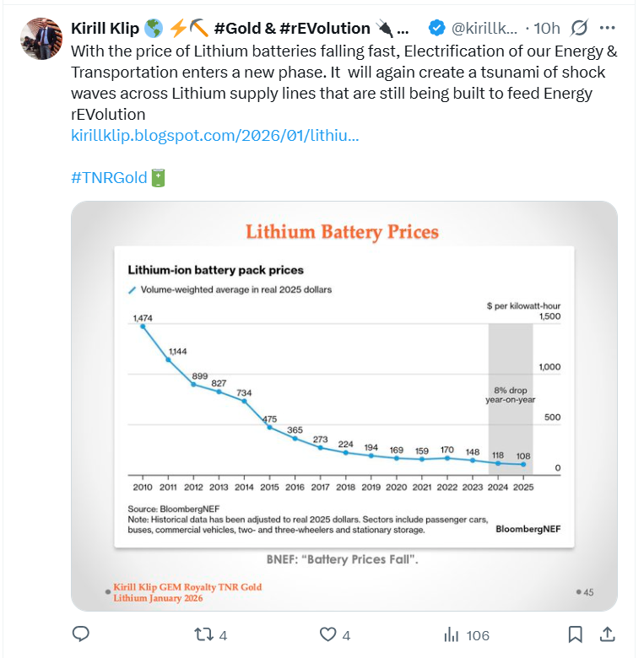644x658 pixels.
Task: Repost this tweet via retweet icon
Action: (x=203, y=634)
